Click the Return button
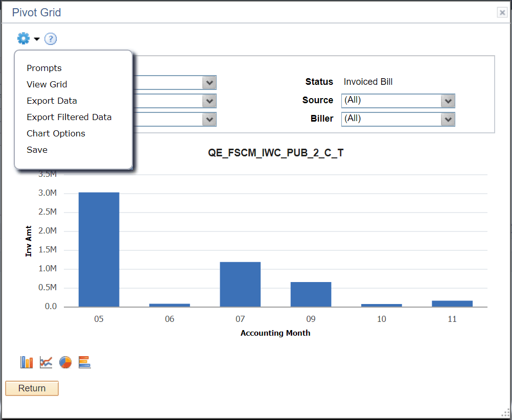The height and width of the screenshot is (420, 512). [32, 388]
